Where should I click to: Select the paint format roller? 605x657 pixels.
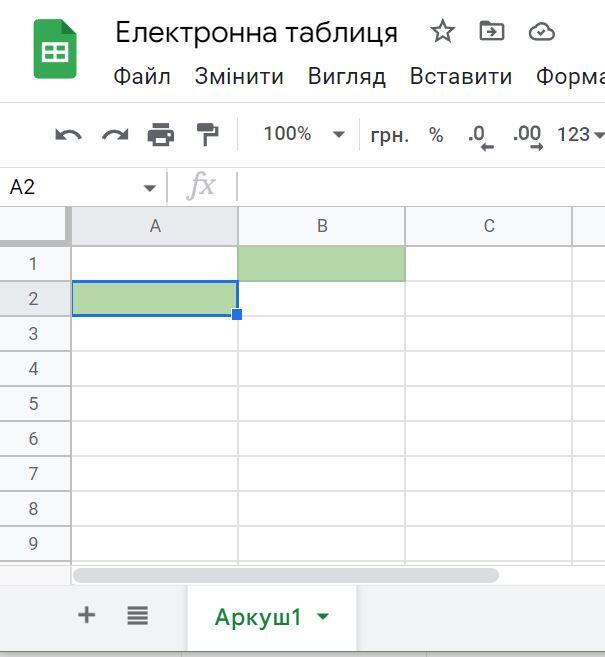click(207, 135)
